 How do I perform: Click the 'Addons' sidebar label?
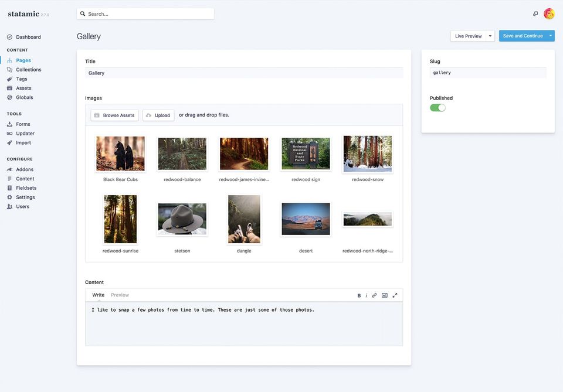25,169
